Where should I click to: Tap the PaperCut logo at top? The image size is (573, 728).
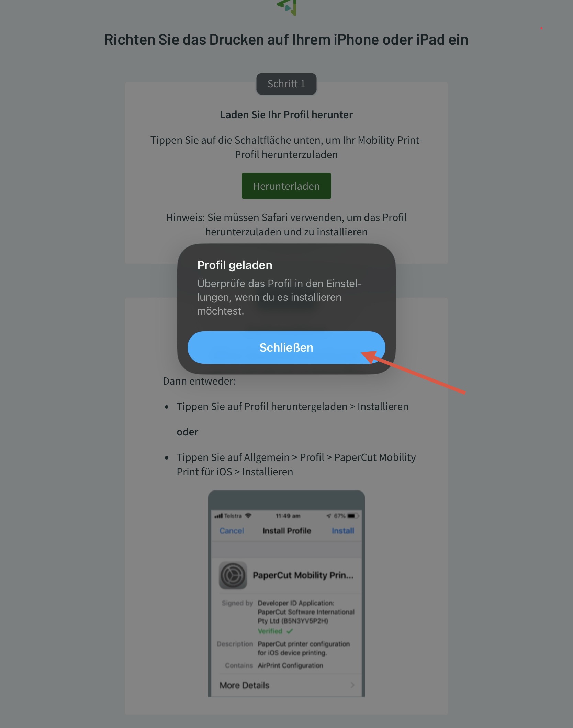(x=287, y=7)
